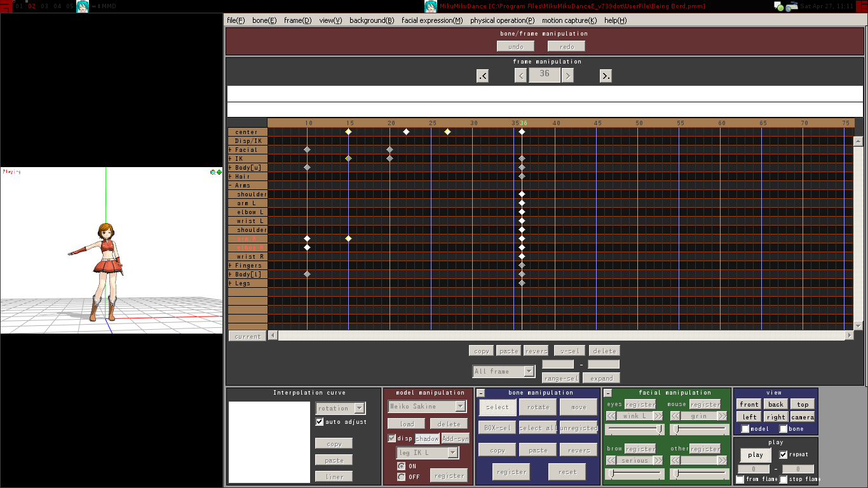Click the next brow morph arrow beside serious
Image resolution: width=868 pixels, height=488 pixels.
tap(658, 461)
